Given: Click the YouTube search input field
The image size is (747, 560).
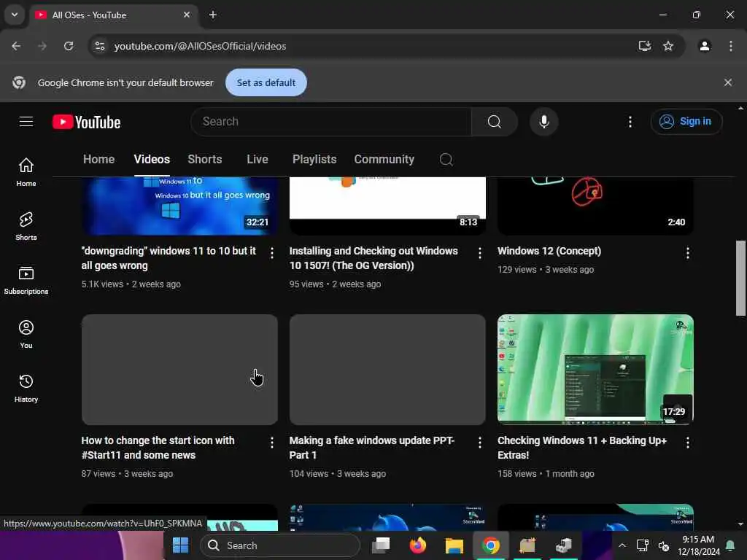Looking at the screenshot, I should click(331, 122).
